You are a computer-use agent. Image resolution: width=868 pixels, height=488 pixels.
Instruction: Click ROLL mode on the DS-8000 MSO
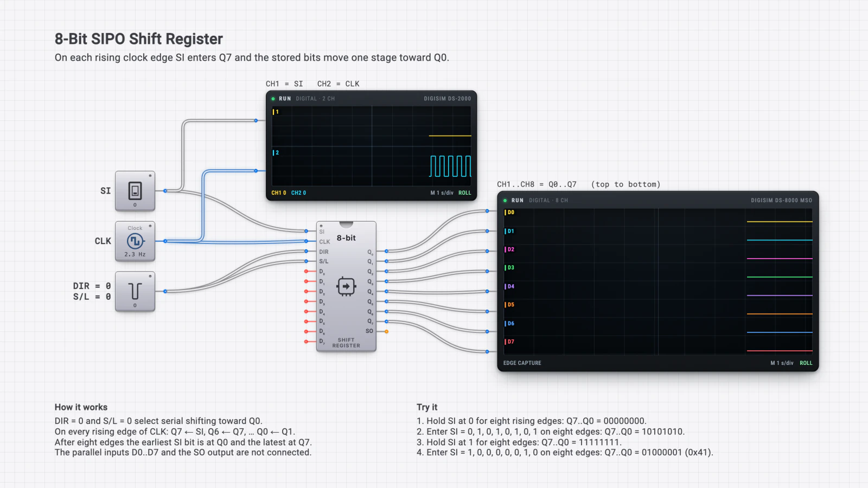[x=806, y=363]
